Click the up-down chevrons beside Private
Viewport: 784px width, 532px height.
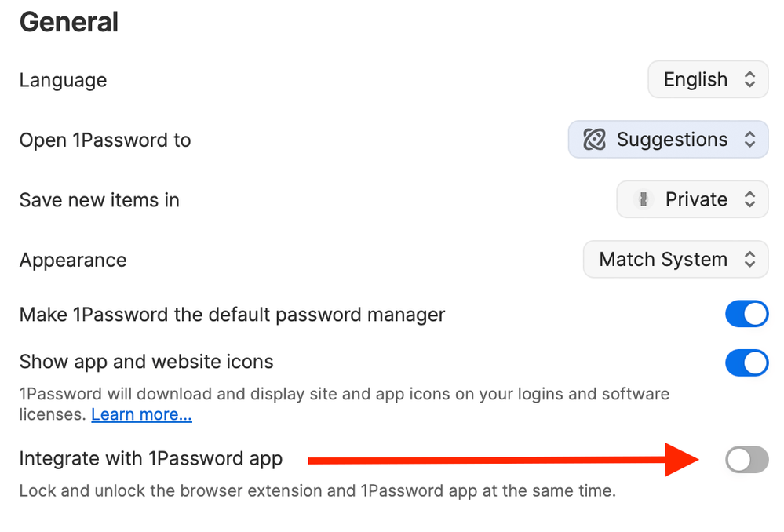(x=749, y=199)
